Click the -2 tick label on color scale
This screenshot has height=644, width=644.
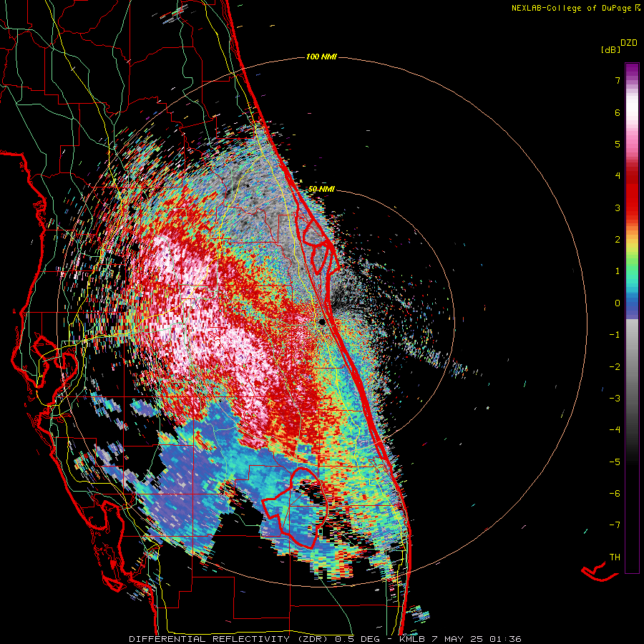[x=615, y=367]
